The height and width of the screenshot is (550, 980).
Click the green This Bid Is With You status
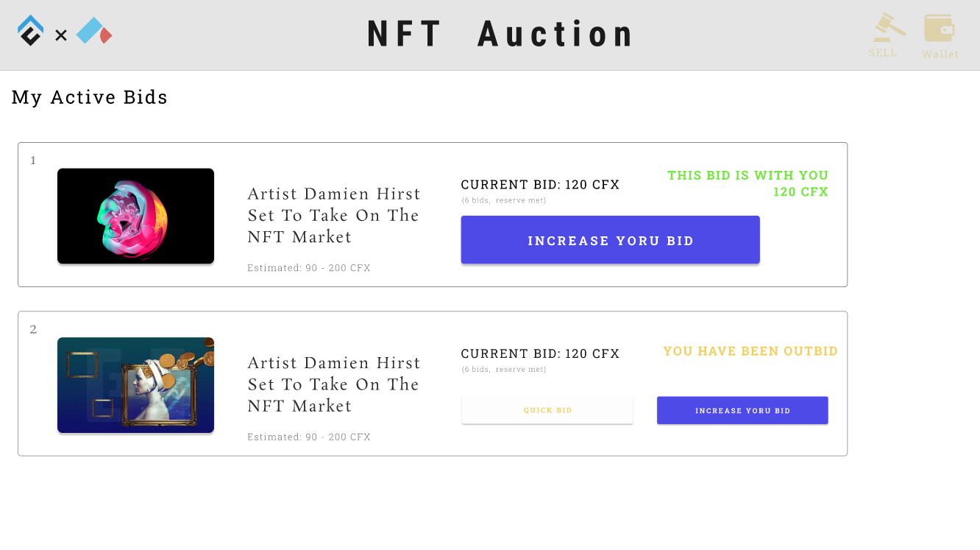coord(748,183)
